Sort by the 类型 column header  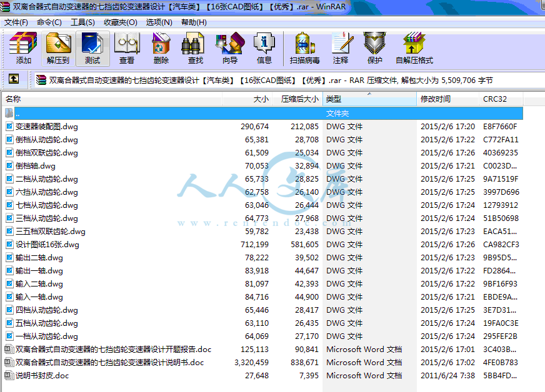pyautogui.click(x=369, y=99)
